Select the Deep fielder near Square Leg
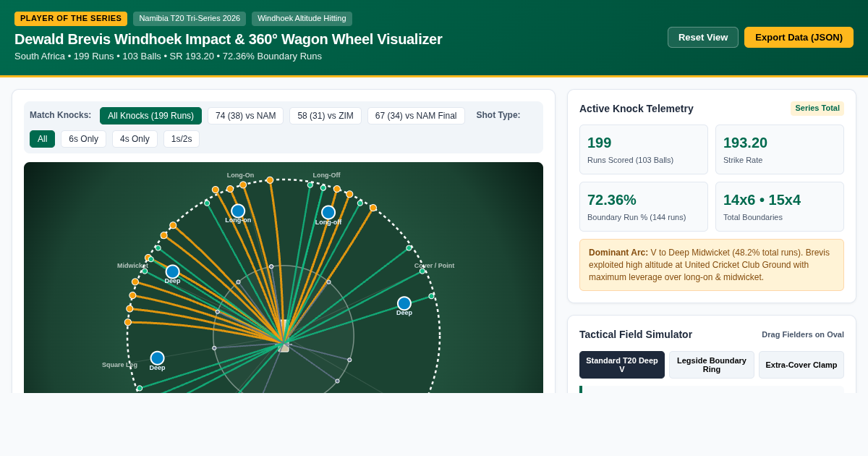The width and height of the screenshot is (868, 456). click(x=157, y=358)
